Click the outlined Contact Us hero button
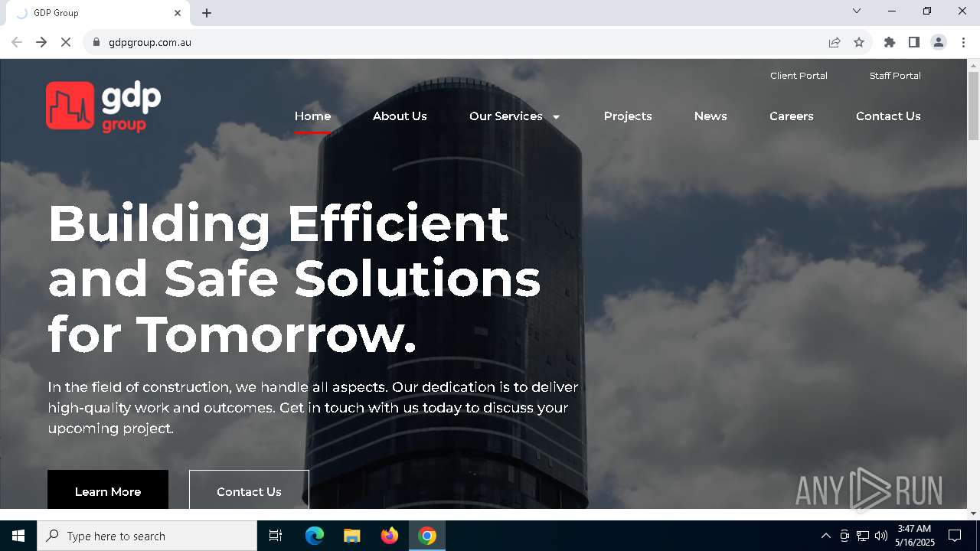The width and height of the screenshot is (980, 551). [249, 490]
